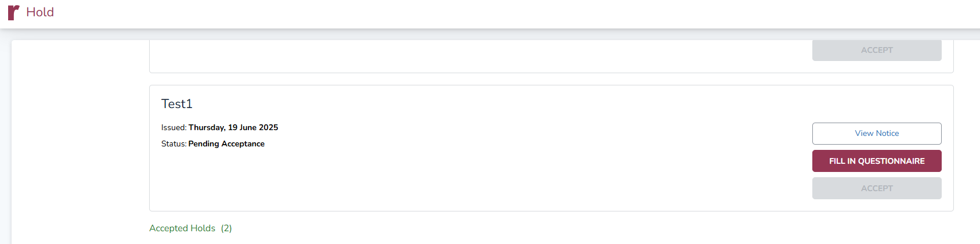Screen dimensions: 980x244
Task: Click the 'Issued:' label in Test1
Action: 173,127
